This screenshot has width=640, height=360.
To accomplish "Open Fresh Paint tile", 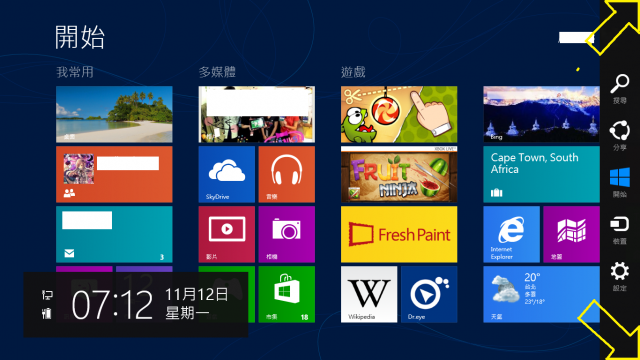I will coord(399,234).
